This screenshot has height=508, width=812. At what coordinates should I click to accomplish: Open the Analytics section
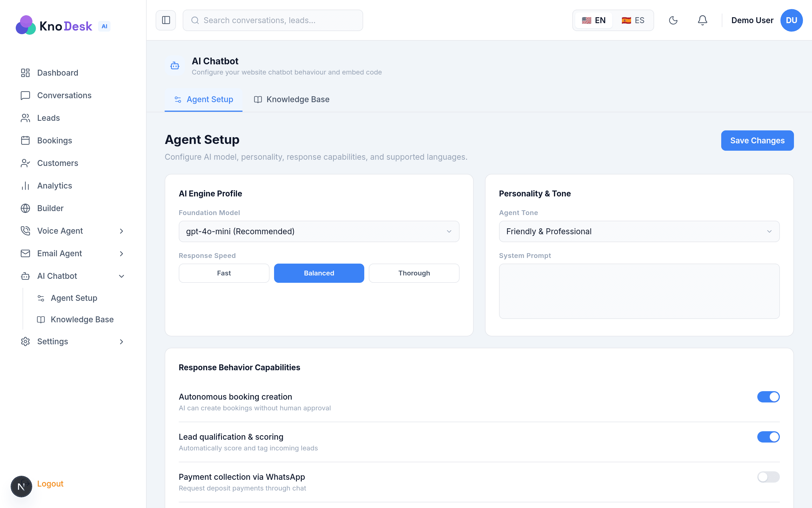click(x=73, y=185)
